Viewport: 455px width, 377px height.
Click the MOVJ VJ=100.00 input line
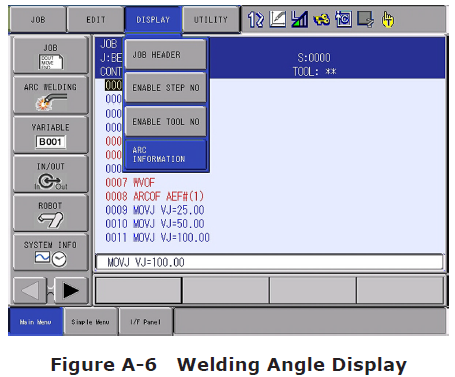pyautogui.click(x=269, y=262)
